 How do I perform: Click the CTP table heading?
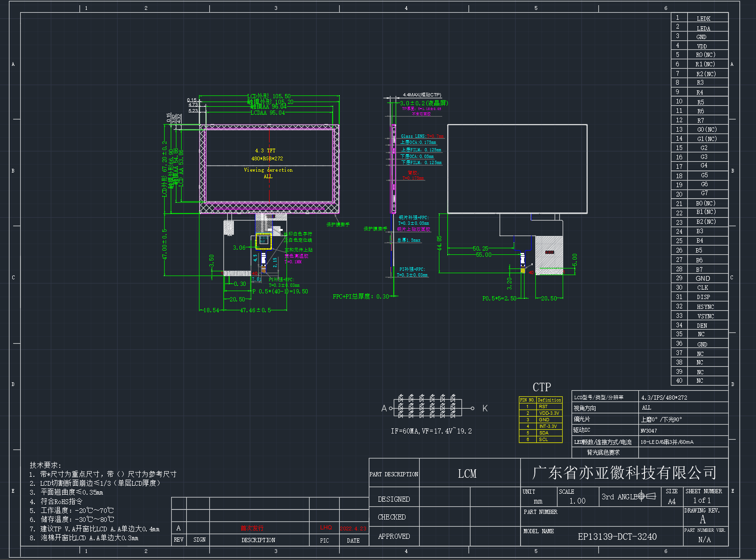coord(541,387)
